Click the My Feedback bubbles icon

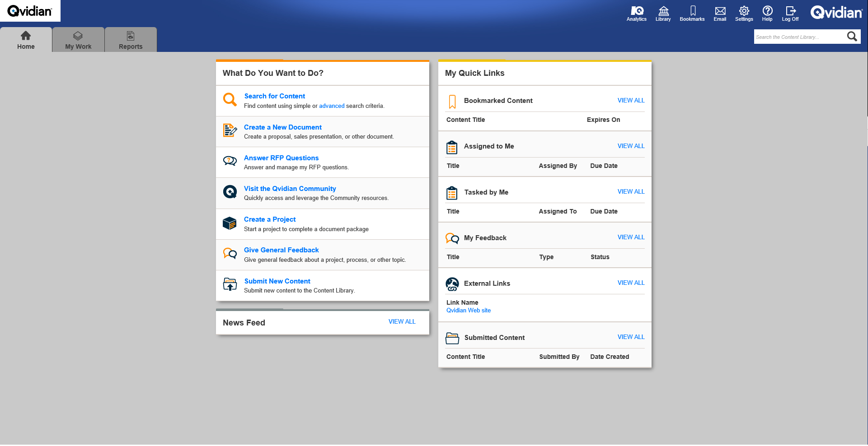pos(452,238)
